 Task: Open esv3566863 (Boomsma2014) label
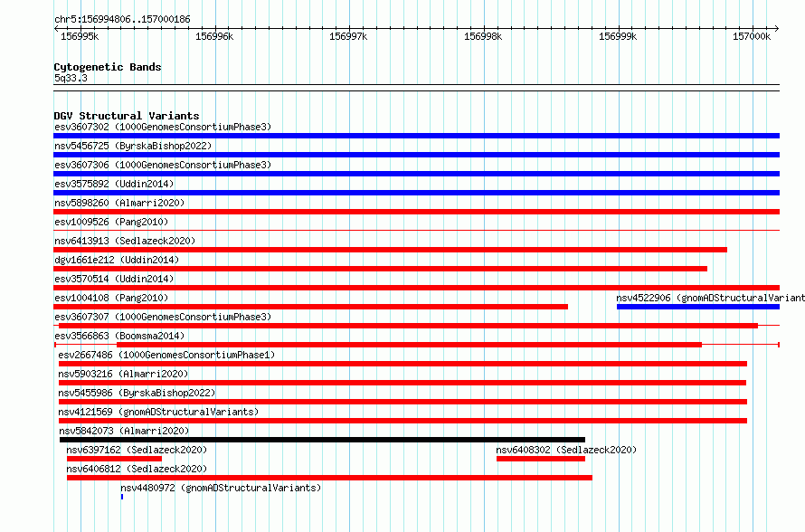tap(119, 336)
